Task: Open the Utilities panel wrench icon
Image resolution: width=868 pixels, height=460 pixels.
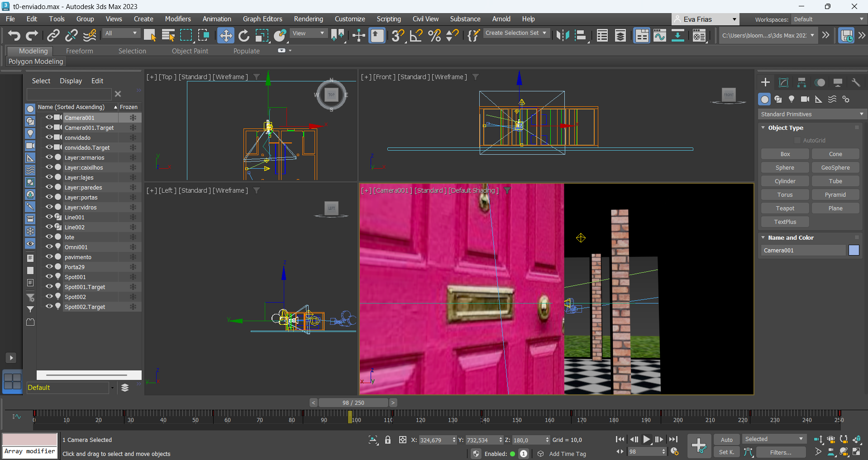Action: [x=856, y=82]
